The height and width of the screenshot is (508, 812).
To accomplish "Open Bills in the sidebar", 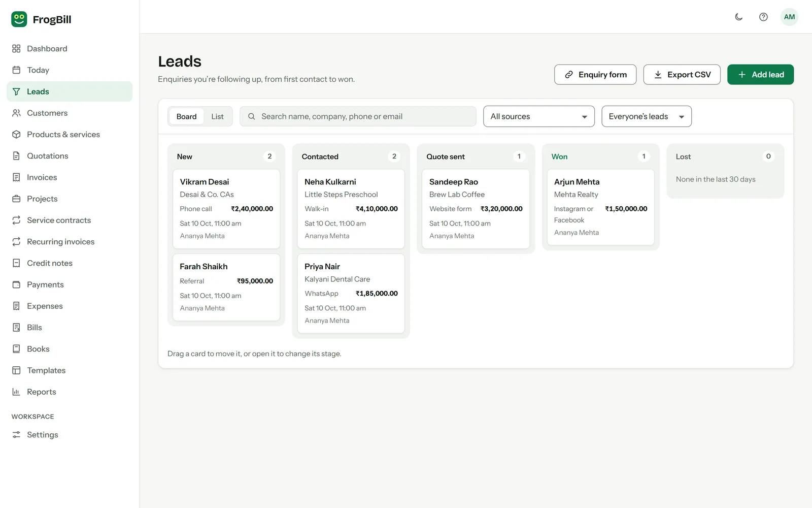I will pyautogui.click(x=70, y=328).
